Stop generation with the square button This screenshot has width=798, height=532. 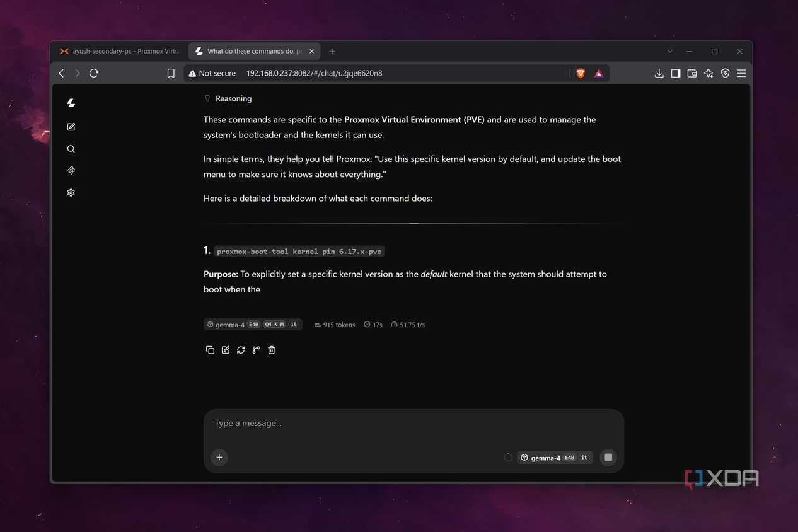coord(608,458)
